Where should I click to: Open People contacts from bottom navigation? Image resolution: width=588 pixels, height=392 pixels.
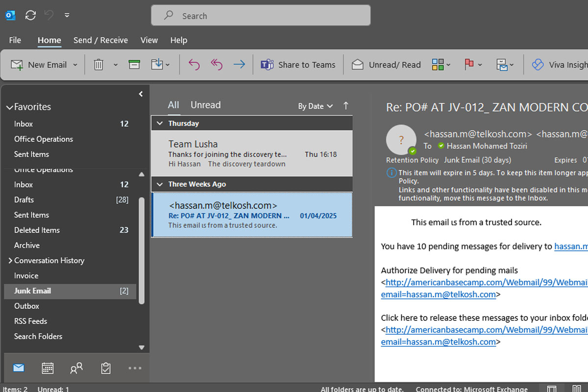tap(76, 368)
